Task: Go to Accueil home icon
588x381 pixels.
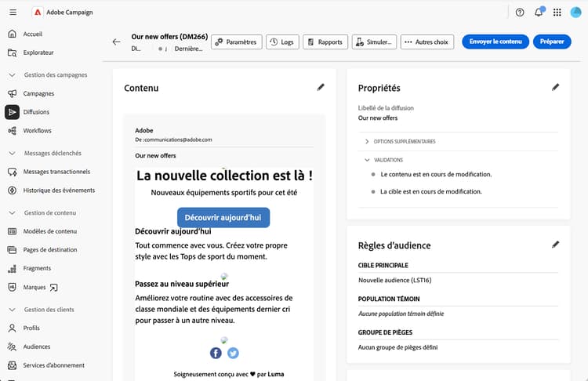Action: (12, 34)
